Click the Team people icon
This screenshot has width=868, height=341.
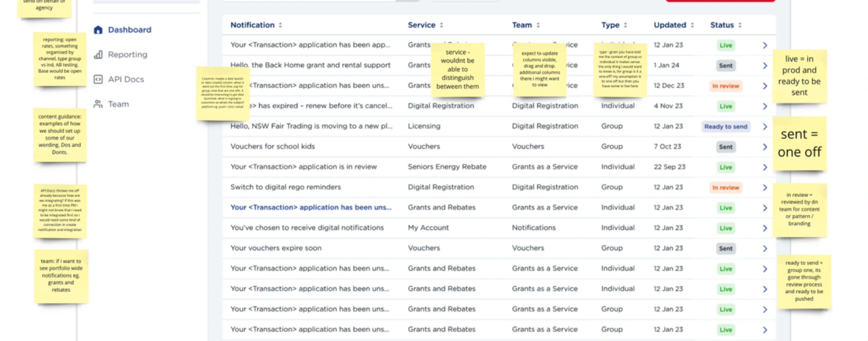(98, 104)
